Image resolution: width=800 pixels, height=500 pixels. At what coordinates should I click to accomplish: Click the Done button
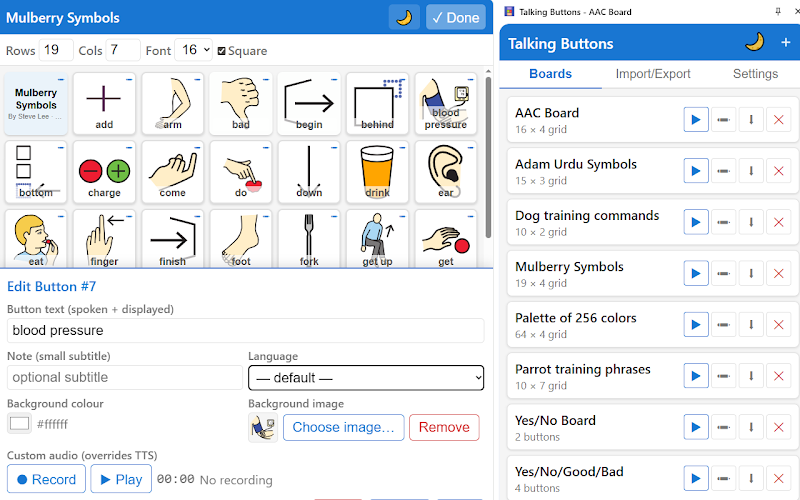pyautogui.click(x=456, y=17)
